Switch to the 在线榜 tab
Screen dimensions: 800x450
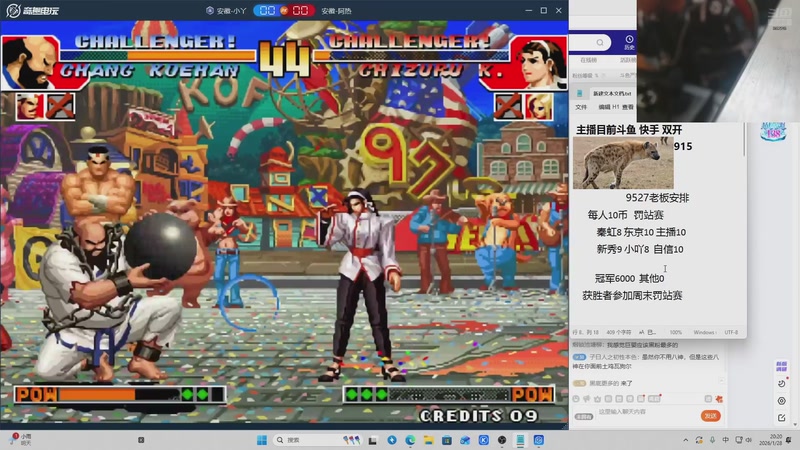[588, 60]
